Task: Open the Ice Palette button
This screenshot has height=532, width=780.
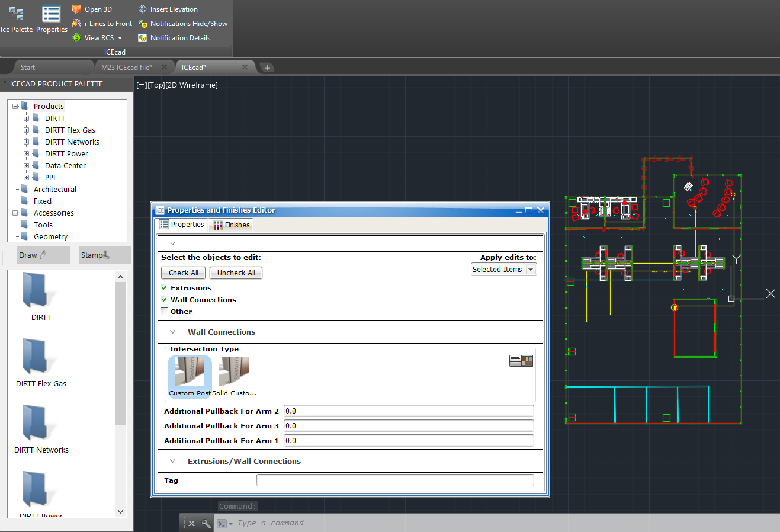Action: click(17, 19)
